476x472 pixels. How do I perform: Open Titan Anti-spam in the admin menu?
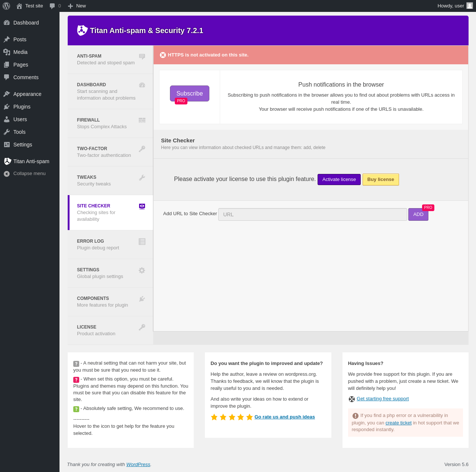coord(30,161)
